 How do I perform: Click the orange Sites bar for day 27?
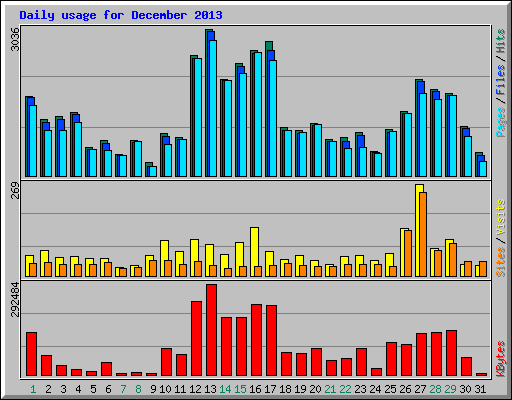click(423, 234)
